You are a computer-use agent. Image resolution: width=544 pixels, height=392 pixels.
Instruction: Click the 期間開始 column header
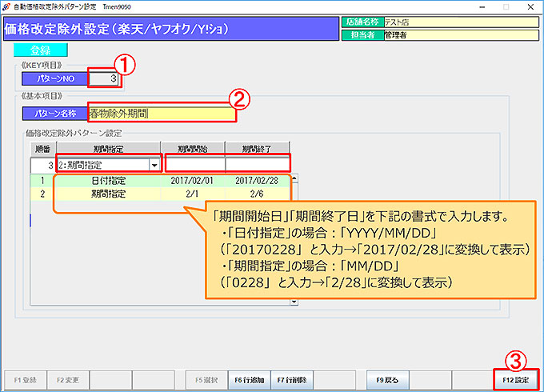193,149
